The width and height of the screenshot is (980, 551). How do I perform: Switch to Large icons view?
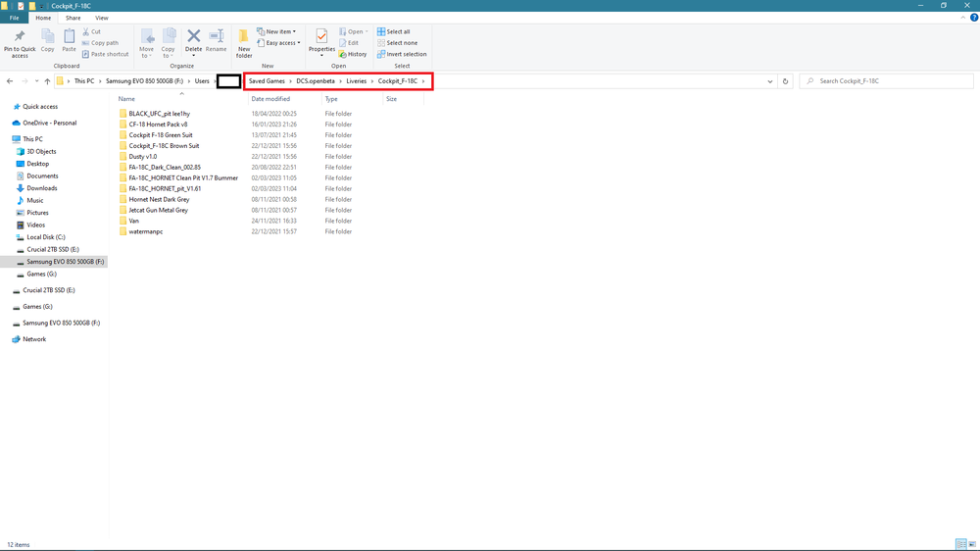pos(972,545)
